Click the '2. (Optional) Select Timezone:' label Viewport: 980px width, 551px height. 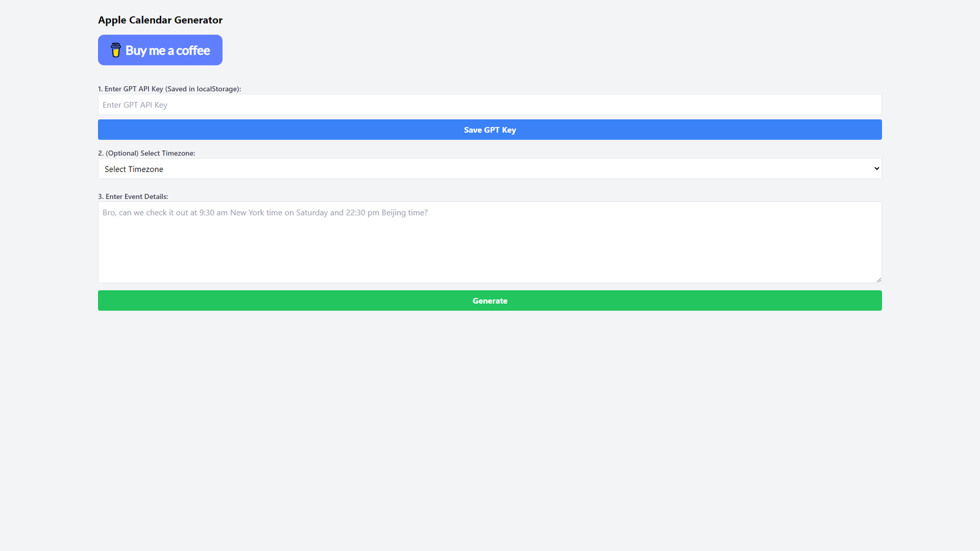[146, 153]
